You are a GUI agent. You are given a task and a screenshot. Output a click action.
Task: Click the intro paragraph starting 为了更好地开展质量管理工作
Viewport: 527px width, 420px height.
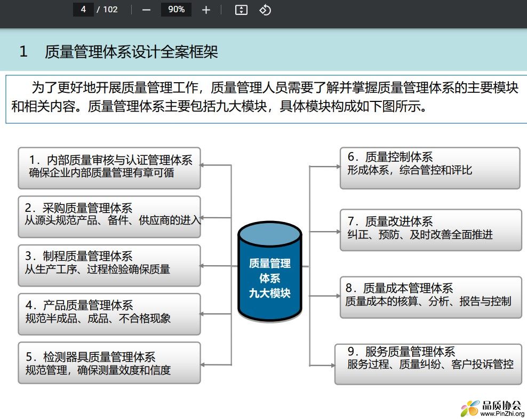266,97
